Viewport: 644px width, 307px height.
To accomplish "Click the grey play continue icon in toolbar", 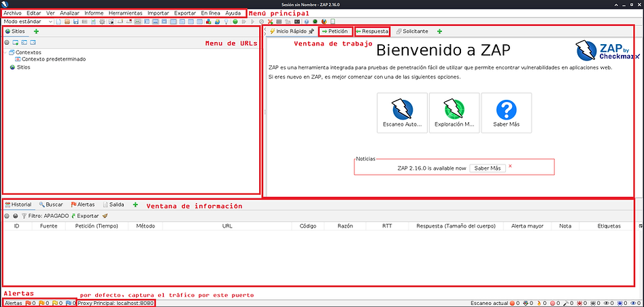I will pyautogui.click(x=252, y=21).
